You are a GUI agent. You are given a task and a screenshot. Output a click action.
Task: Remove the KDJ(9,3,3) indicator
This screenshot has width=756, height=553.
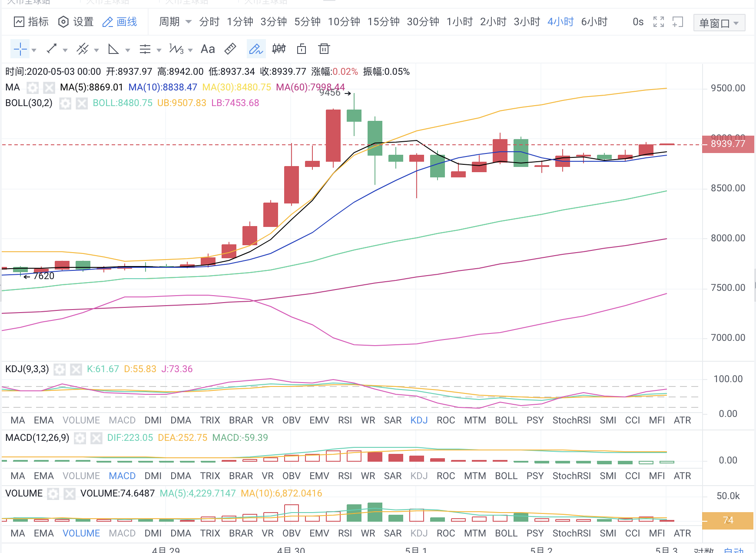pyautogui.click(x=76, y=369)
